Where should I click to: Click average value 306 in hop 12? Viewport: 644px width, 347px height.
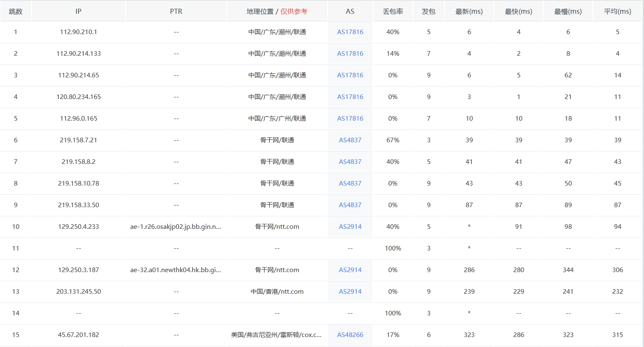pyautogui.click(x=618, y=270)
